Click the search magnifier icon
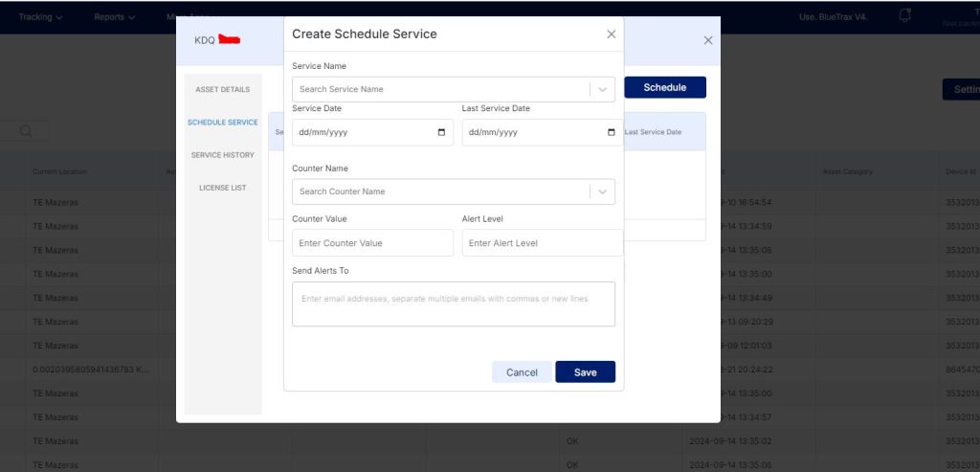 tap(26, 131)
